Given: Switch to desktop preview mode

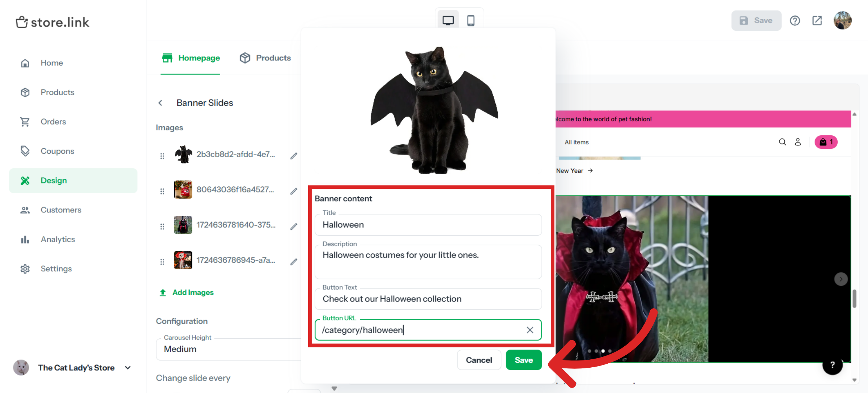Looking at the screenshot, I should [x=448, y=21].
